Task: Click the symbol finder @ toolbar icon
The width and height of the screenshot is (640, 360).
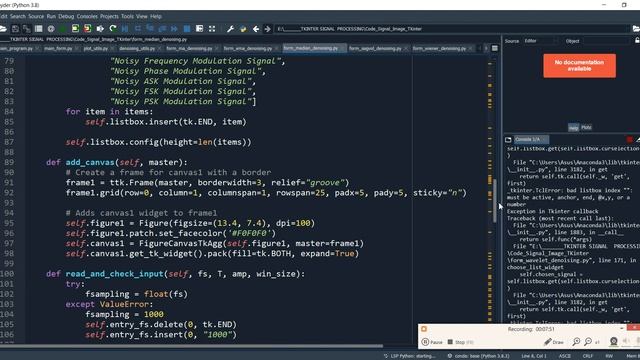Action: 51,29
